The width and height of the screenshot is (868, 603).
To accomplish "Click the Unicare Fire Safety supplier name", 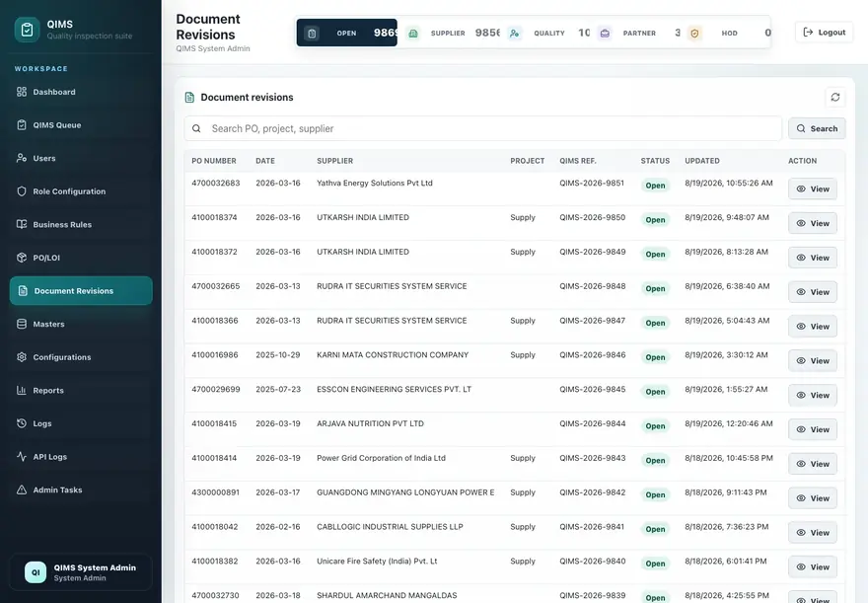I will [x=377, y=561].
